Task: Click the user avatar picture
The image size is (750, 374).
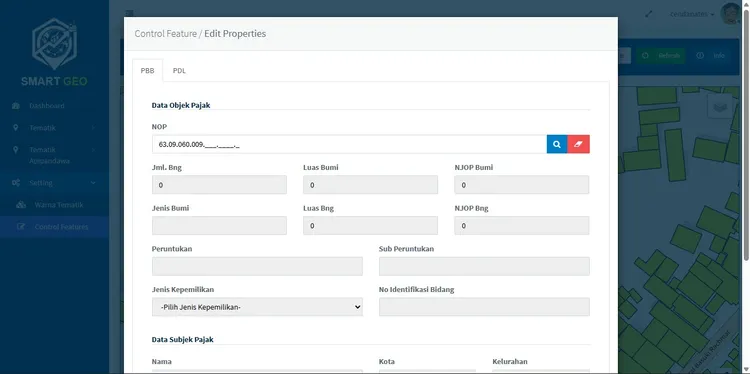Action: click(730, 14)
